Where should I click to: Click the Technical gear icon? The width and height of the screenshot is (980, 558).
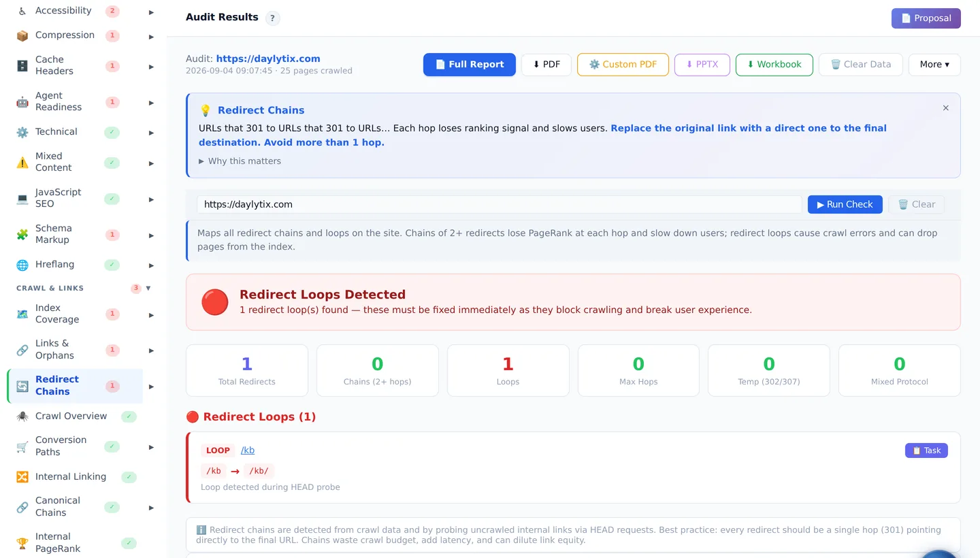[x=22, y=132]
